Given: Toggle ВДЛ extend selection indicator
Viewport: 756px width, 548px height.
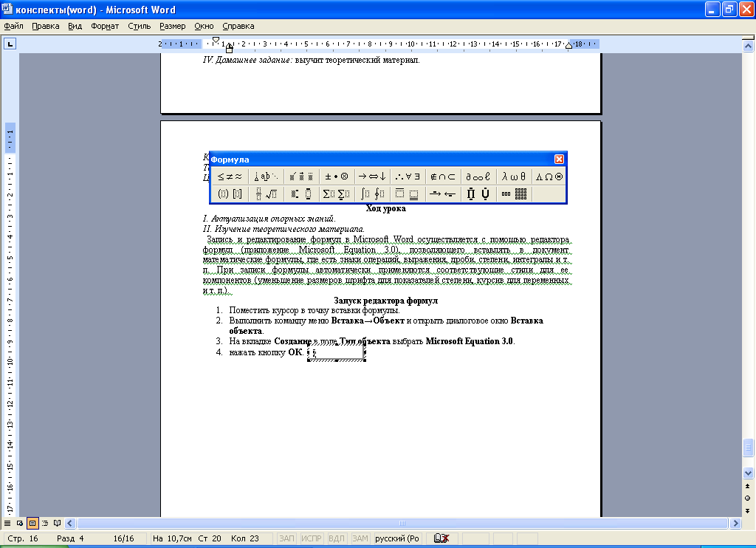Looking at the screenshot, I should [x=337, y=538].
